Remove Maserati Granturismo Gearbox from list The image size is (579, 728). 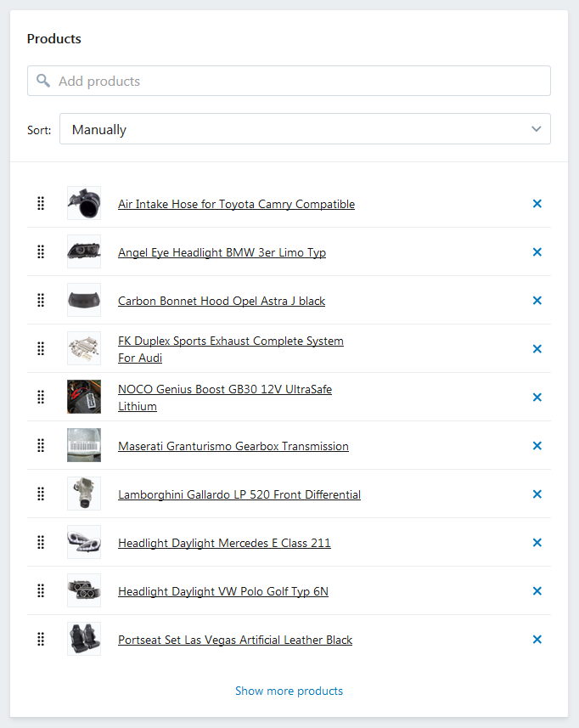tap(537, 445)
